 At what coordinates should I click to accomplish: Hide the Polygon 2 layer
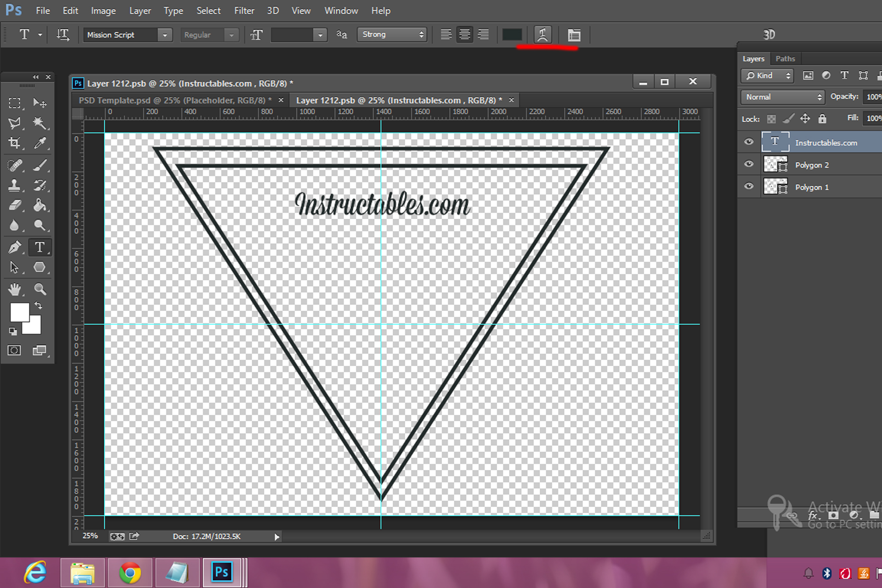(749, 164)
